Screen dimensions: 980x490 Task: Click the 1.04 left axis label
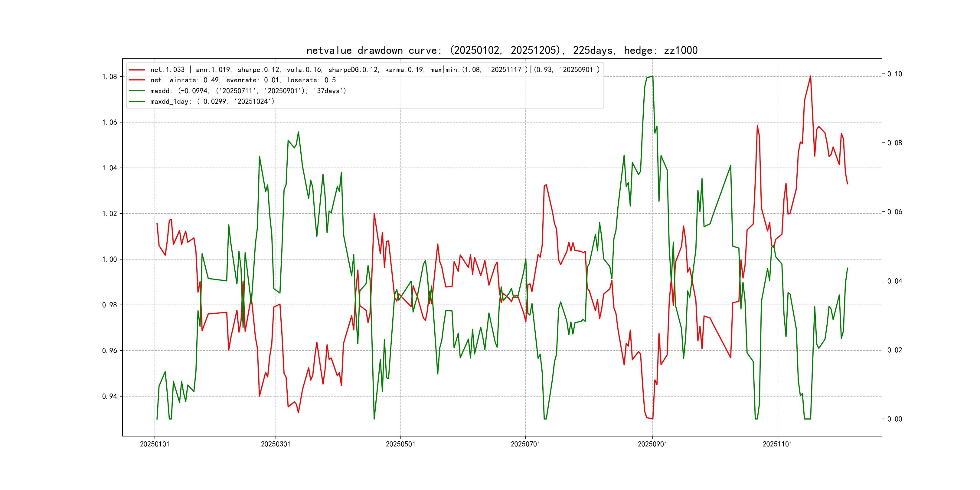[109, 168]
